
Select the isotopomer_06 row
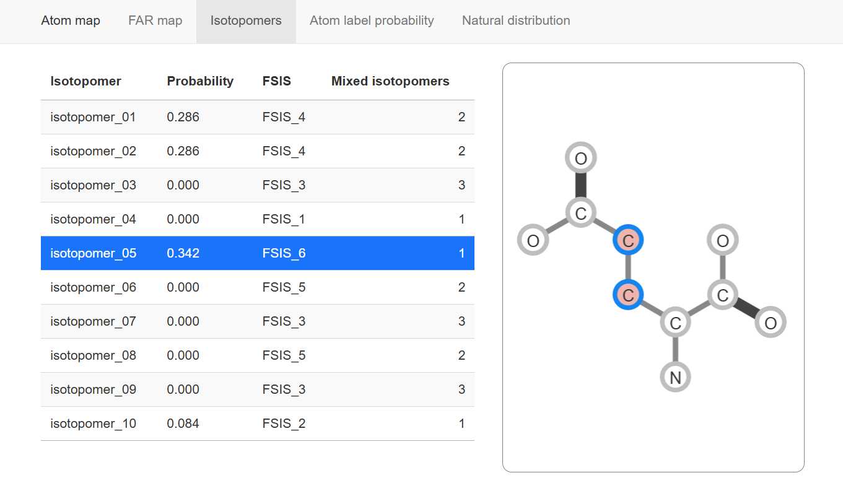tap(258, 287)
